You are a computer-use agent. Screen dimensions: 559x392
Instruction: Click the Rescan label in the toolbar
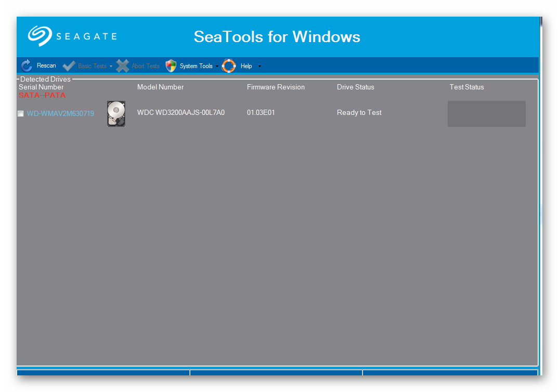(46, 66)
